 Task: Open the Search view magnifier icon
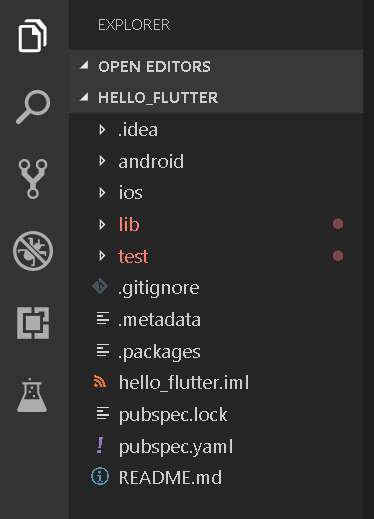click(x=33, y=107)
